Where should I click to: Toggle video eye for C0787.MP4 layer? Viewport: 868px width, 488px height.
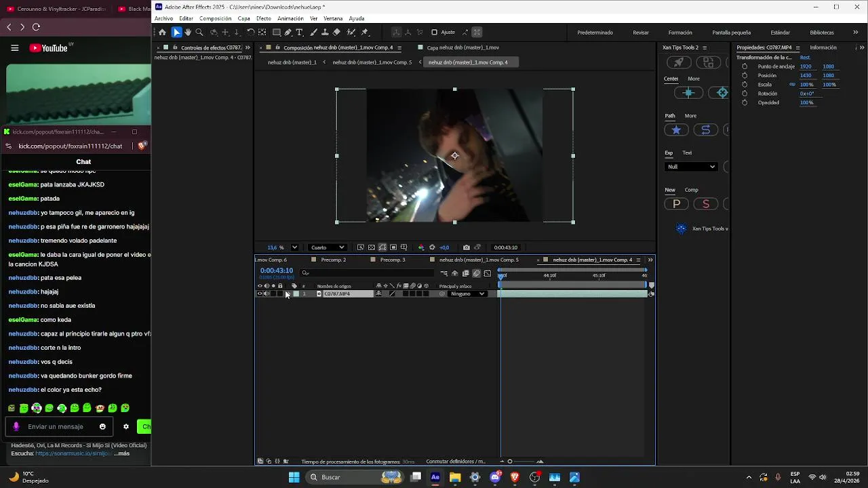(260, 293)
